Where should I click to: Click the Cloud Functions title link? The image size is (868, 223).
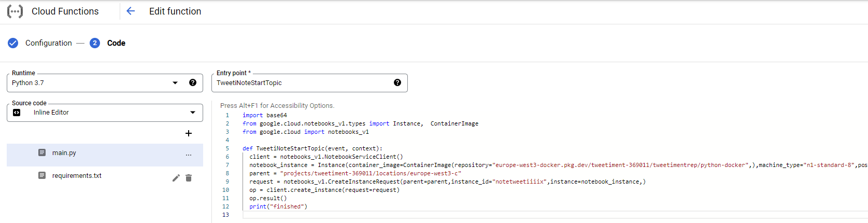coord(65,11)
